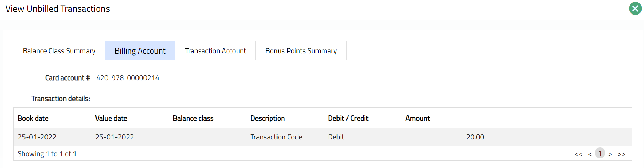The image size is (644, 168).
Task: Go to first page with << button
Action: point(578,154)
